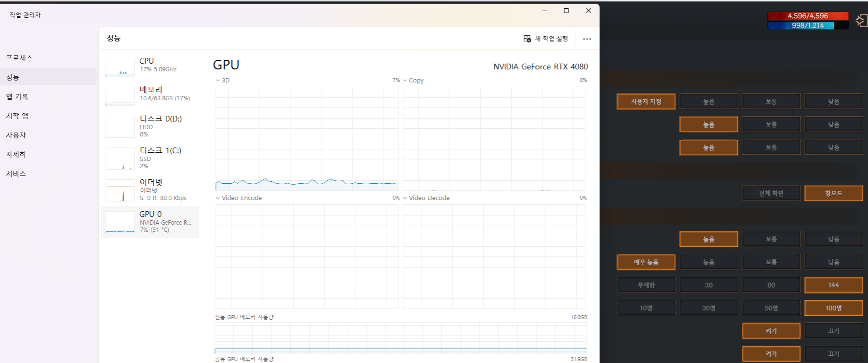Select the GPU 0 graph item
This screenshot has height=363, width=868.
coord(120,222)
